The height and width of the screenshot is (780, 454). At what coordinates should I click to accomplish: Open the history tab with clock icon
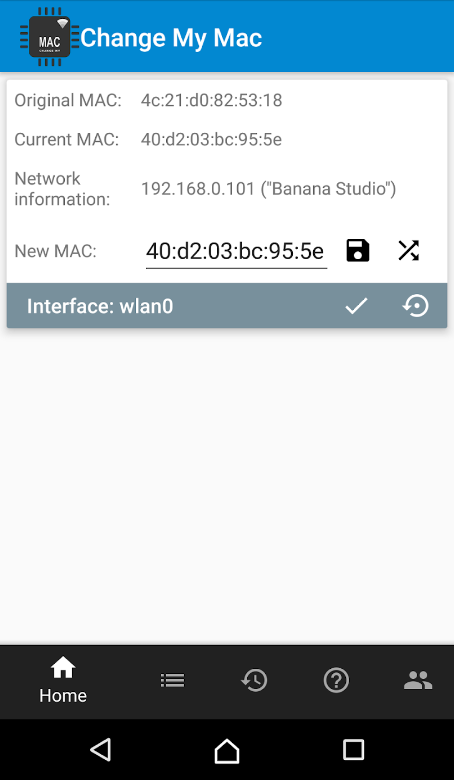click(254, 680)
